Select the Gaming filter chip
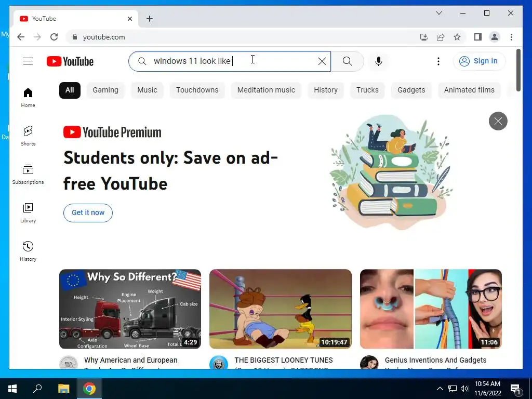The image size is (532, 399). tap(105, 90)
